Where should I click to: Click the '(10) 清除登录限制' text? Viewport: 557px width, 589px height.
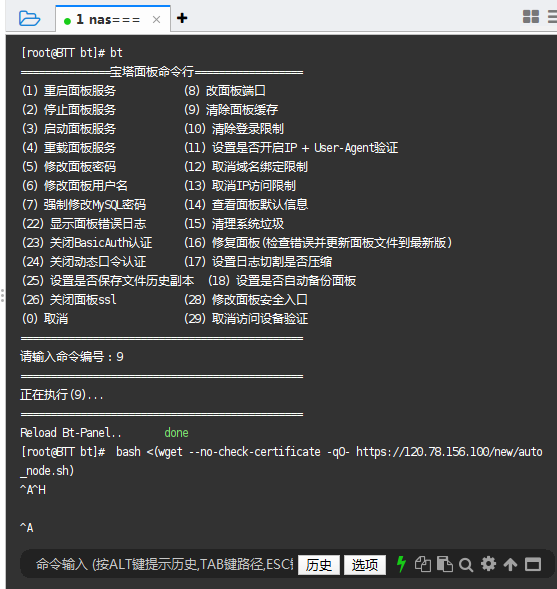click(234, 129)
